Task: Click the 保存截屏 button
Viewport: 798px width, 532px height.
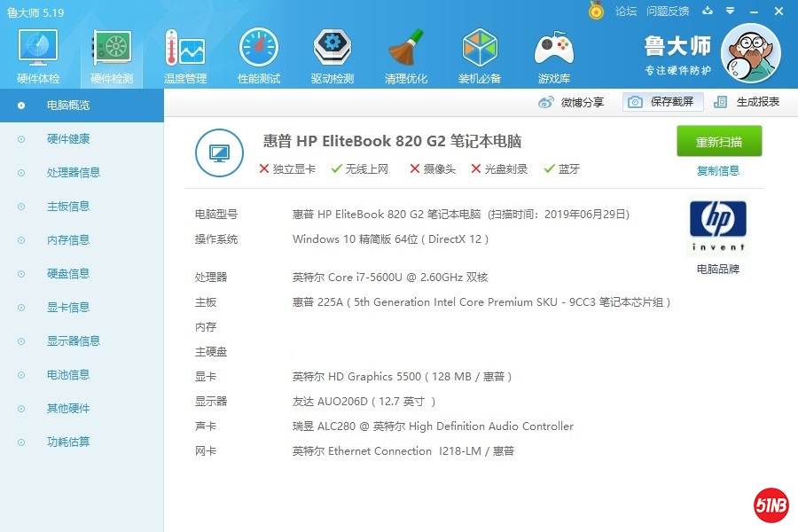Action: (662, 102)
